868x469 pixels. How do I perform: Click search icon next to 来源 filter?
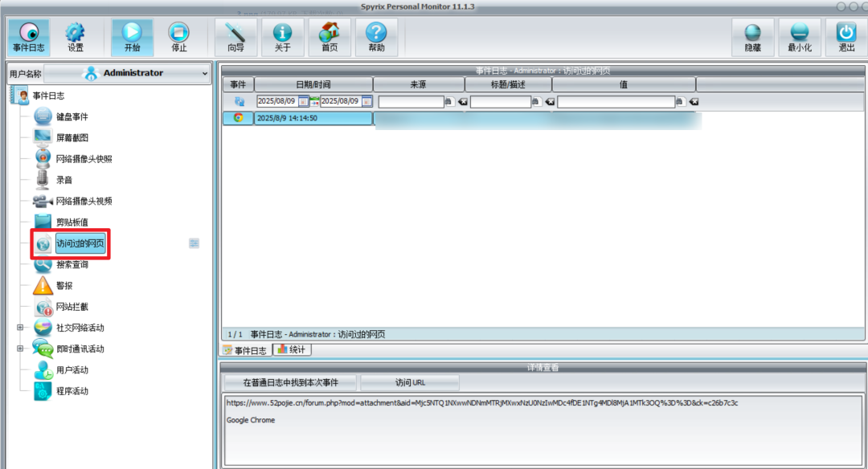click(449, 101)
